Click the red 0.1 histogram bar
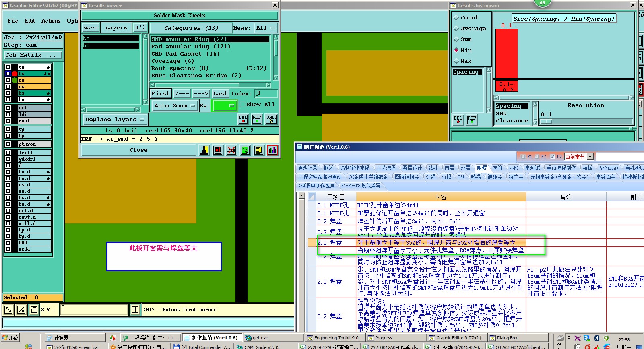644x349 pixels. pyautogui.click(x=506, y=53)
